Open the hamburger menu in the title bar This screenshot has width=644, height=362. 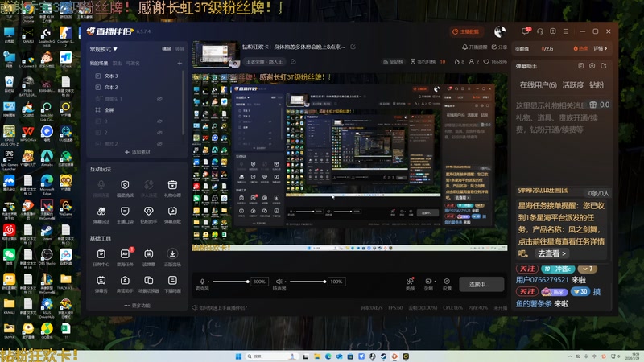pos(566,31)
